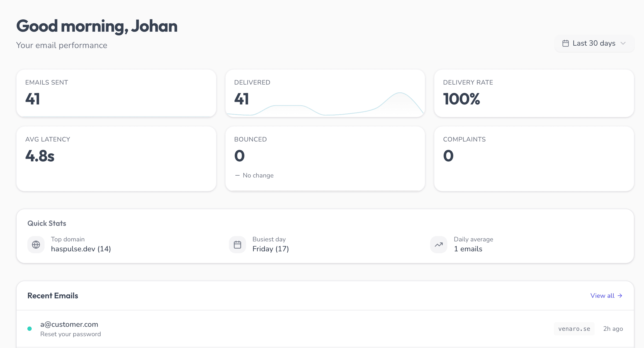Click the calendar icon in the date filter
644x348 pixels.
[566, 43]
